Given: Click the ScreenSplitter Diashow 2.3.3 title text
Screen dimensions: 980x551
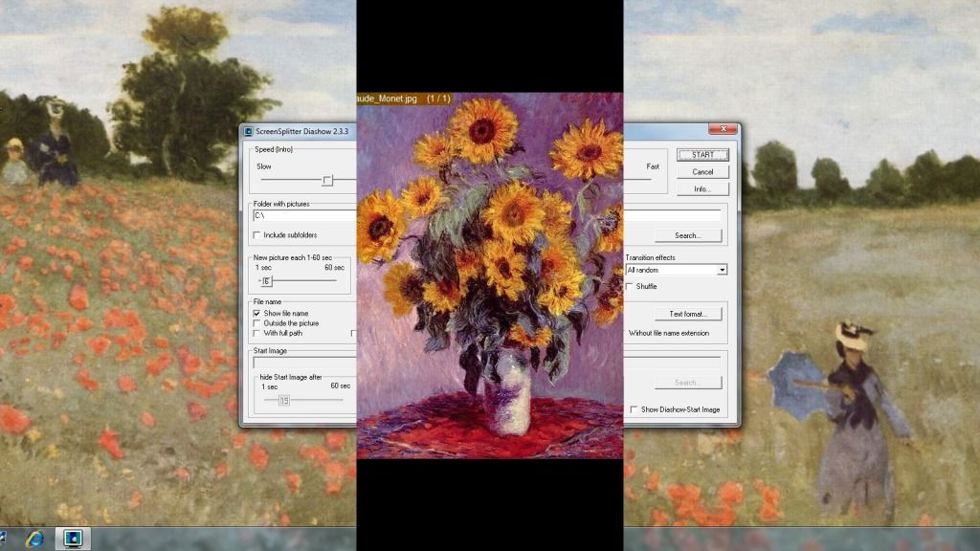Looking at the screenshot, I should click(301, 131).
